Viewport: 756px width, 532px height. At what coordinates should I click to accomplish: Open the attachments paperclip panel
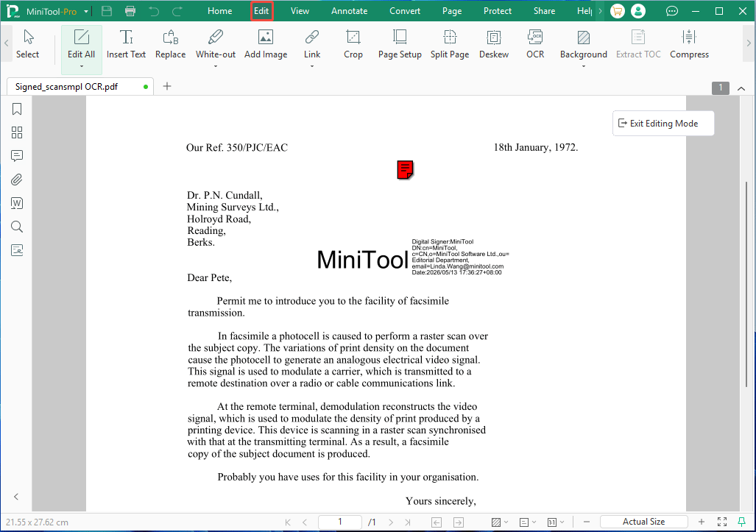pos(17,180)
